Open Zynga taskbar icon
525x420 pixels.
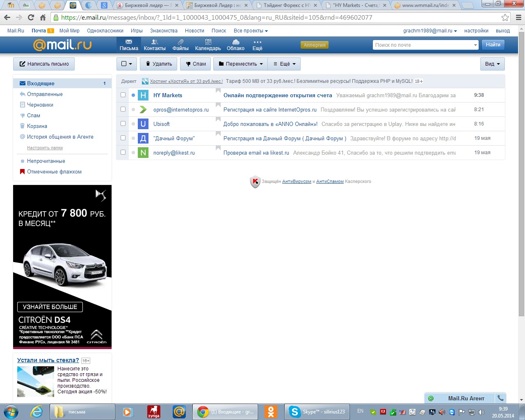point(154,411)
